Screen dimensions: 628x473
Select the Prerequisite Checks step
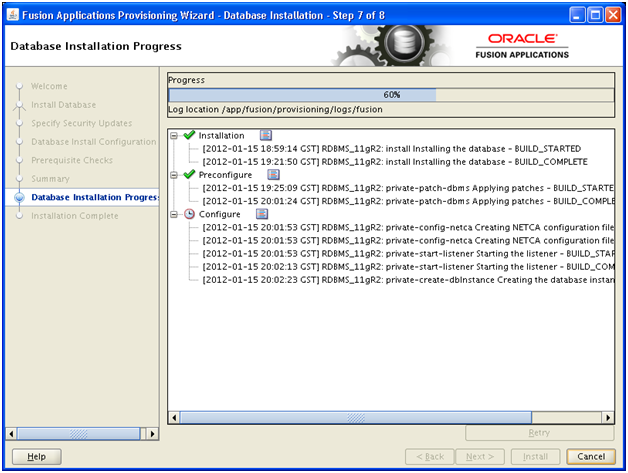pos(72,160)
